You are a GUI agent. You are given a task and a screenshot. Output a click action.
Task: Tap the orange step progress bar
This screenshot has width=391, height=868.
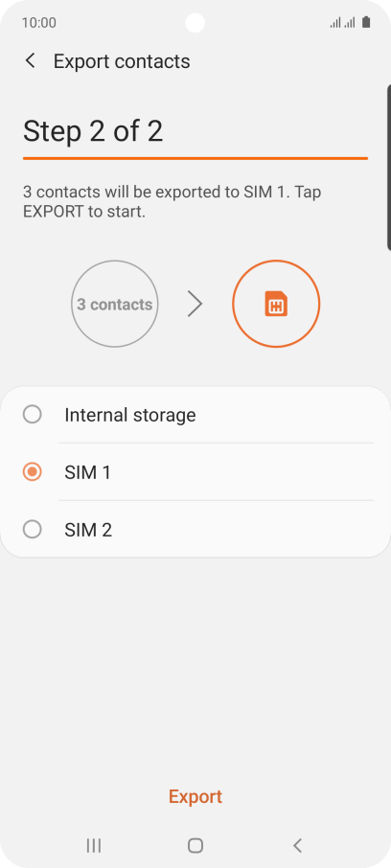point(195,158)
